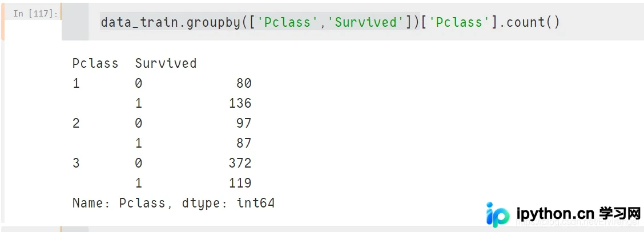Click the ipython.cn 学习网 watermark text

578,214
